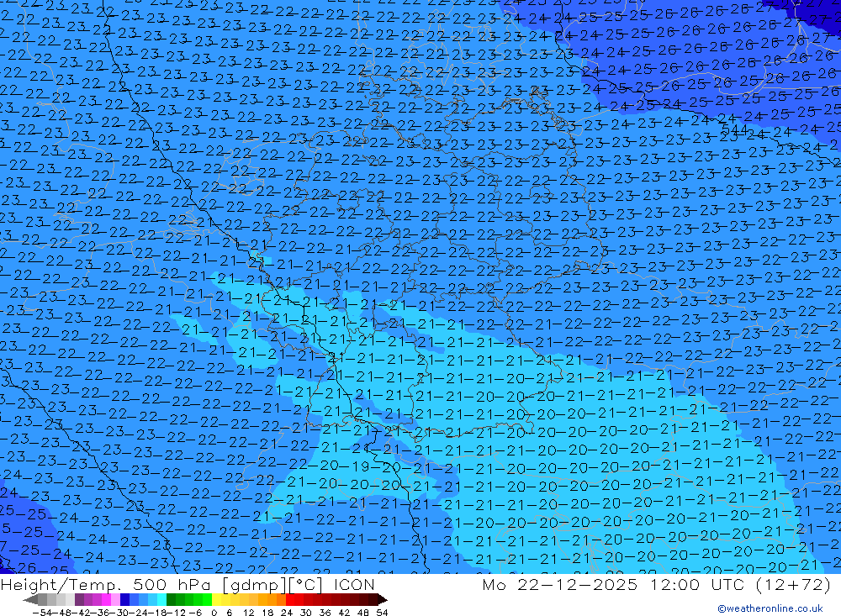Click the 'Mo 22-12-2025' date text
Screen dimensions: 841x616
click(560, 584)
